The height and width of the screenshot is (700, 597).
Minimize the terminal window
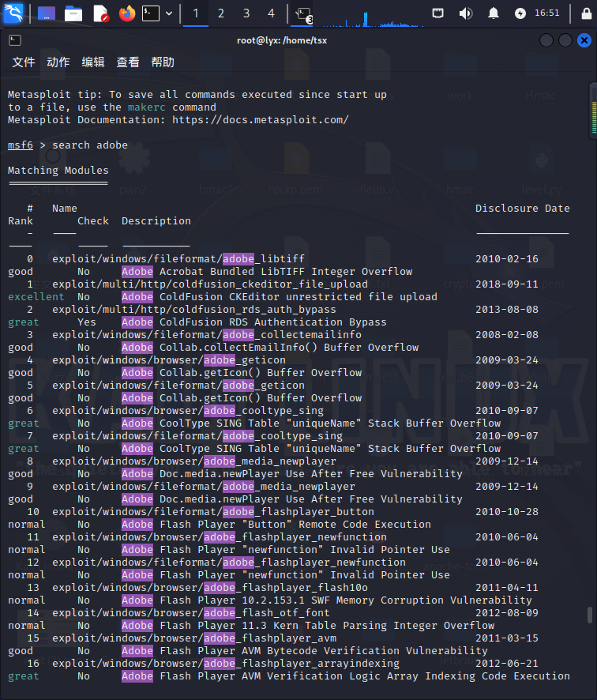(x=546, y=40)
